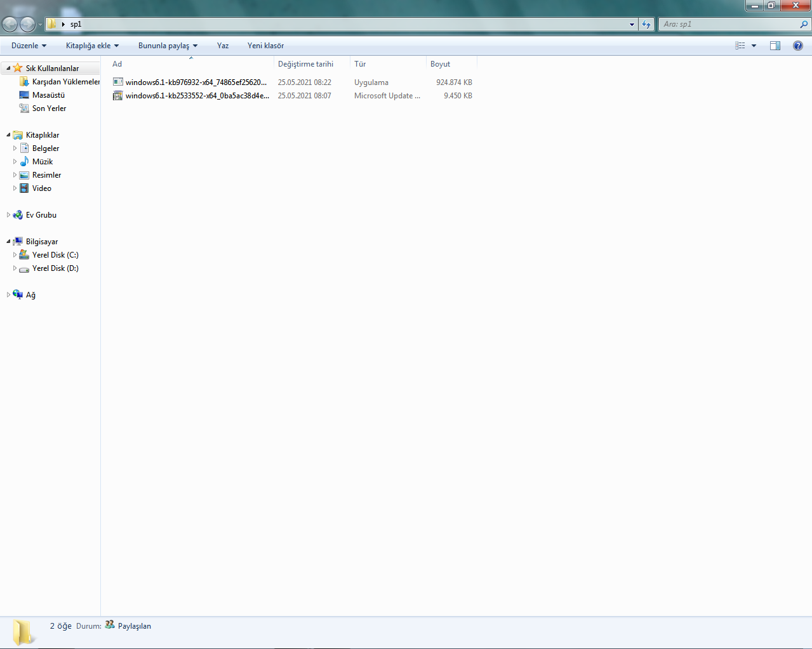The width and height of the screenshot is (812, 649).
Task: Click the Resimler pictures icon
Action: [24, 174]
